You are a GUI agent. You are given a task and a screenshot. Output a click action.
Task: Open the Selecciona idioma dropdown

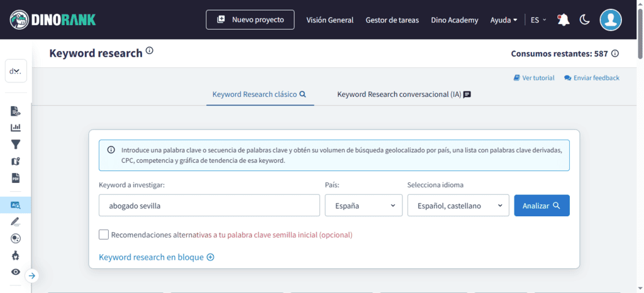[458, 205]
